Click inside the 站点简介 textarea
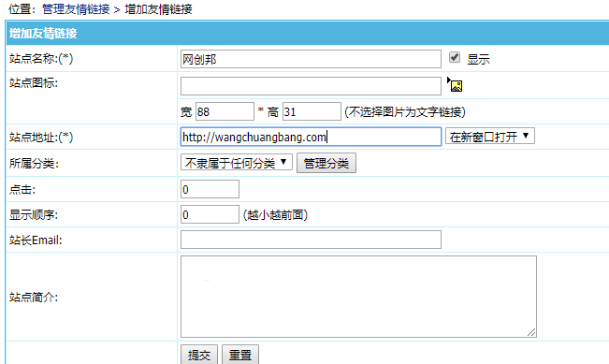This screenshot has height=364, width=609. click(358, 297)
